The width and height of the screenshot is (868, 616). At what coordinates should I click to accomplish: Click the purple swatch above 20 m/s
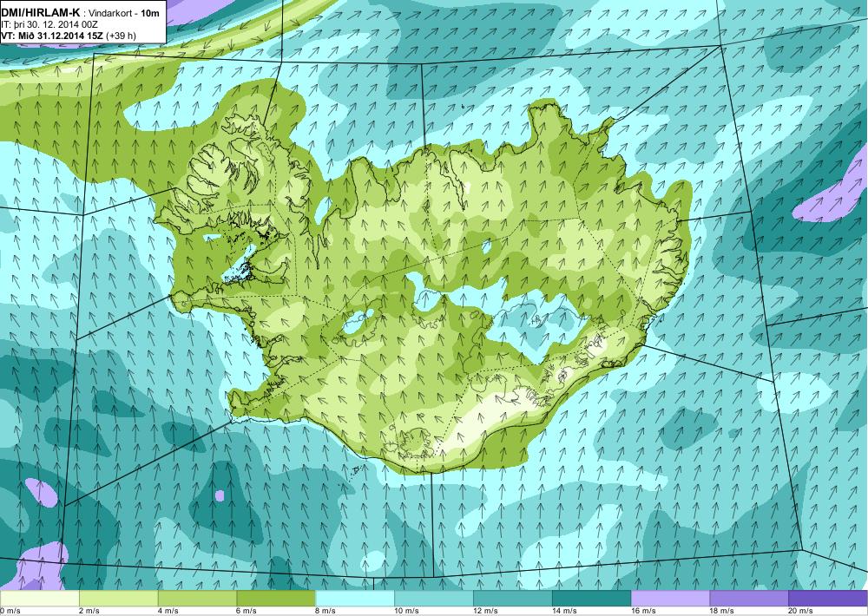tap(828, 599)
